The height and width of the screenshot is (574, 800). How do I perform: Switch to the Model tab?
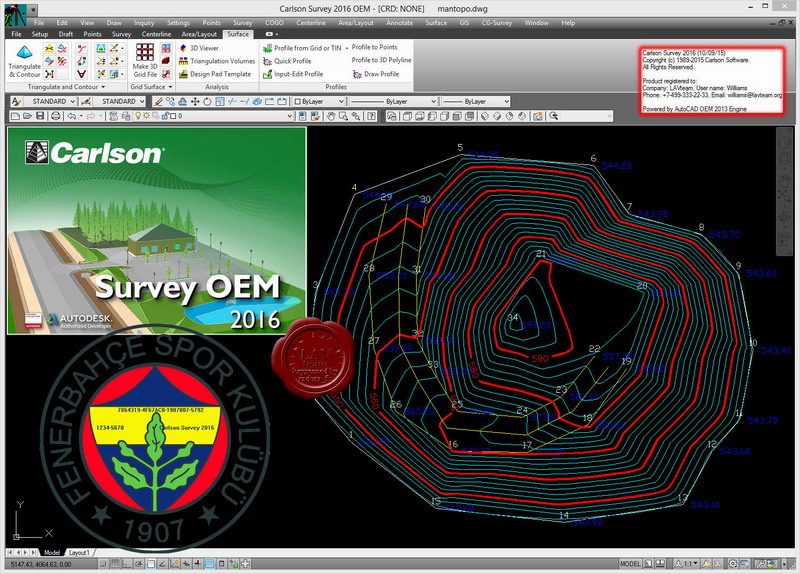pos(52,553)
